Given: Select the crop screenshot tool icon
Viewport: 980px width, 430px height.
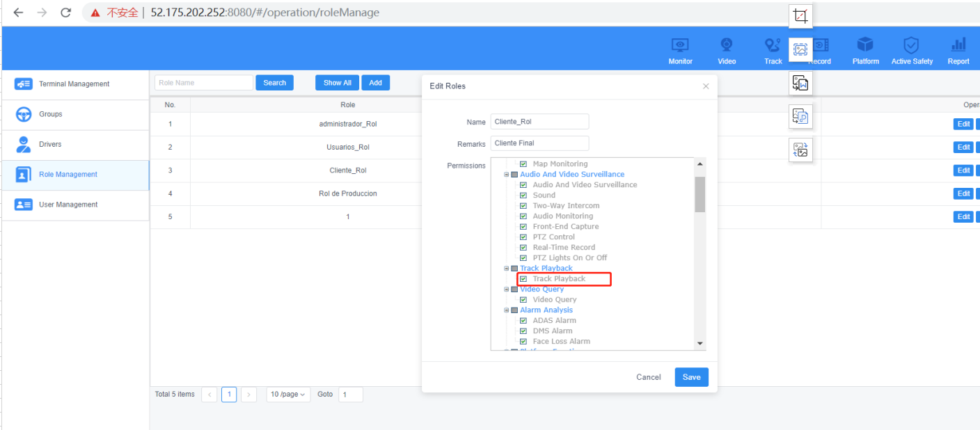Looking at the screenshot, I should (800, 16).
